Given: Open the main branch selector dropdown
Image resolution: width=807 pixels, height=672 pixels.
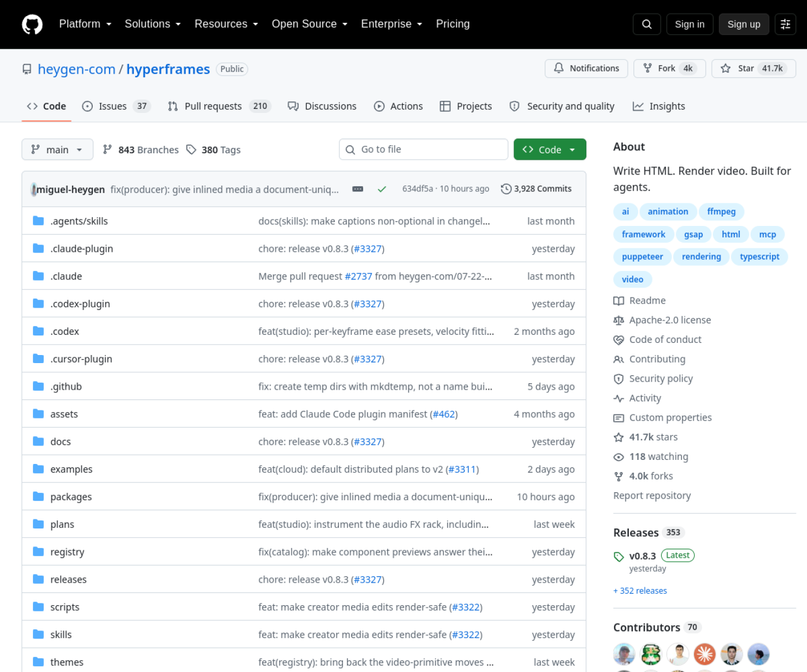Looking at the screenshot, I should pyautogui.click(x=57, y=149).
